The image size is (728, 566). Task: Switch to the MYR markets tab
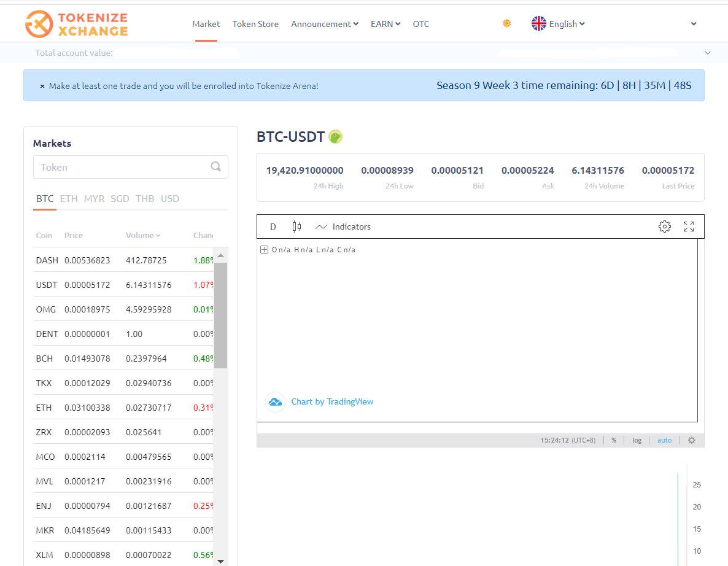click(x=95, y=199)
